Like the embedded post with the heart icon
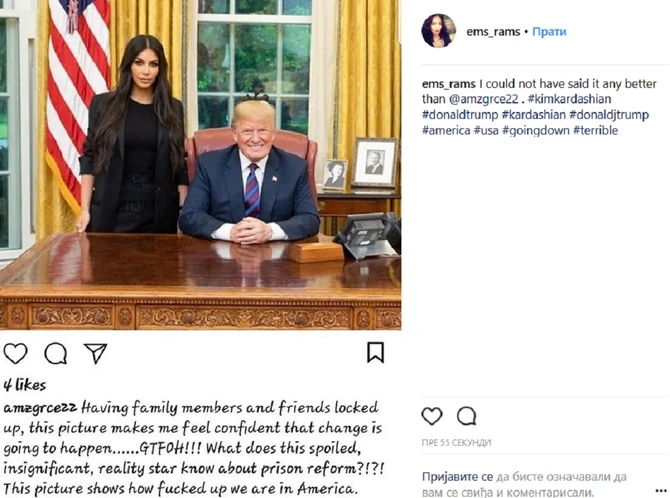This screenshot has width=670, height=498. click(15, 354)
